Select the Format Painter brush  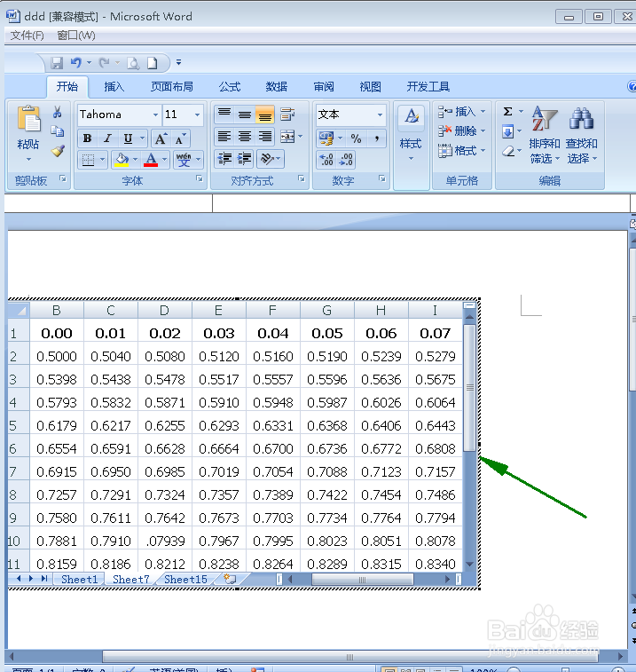[58, 151]
